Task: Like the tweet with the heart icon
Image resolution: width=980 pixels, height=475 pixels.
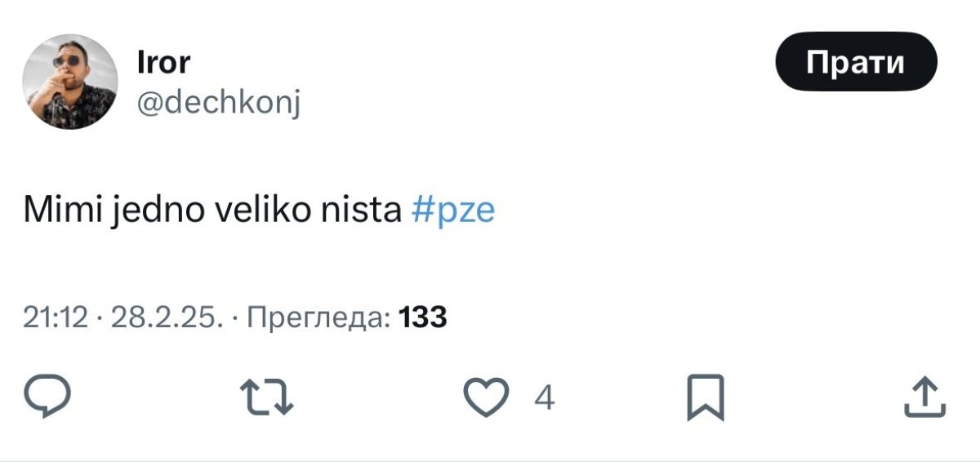Action: (487, 397)
